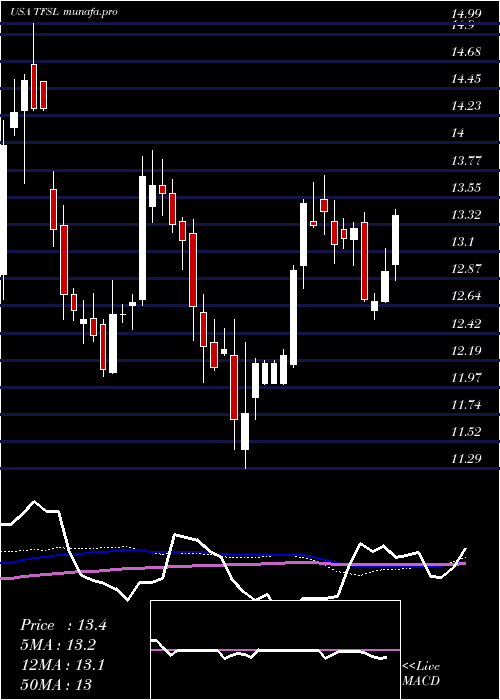This screenshot has width=500, height=700.
Task: Click the 14 price axis label
Action: (458, 133)
